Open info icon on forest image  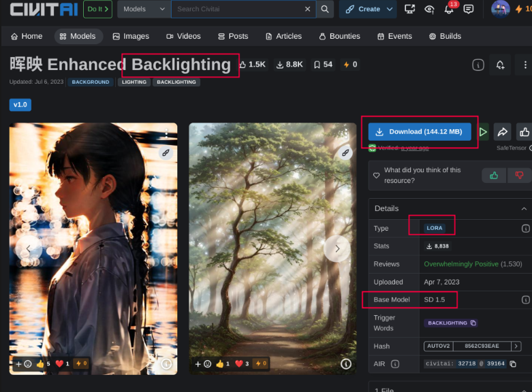(346, 364)
